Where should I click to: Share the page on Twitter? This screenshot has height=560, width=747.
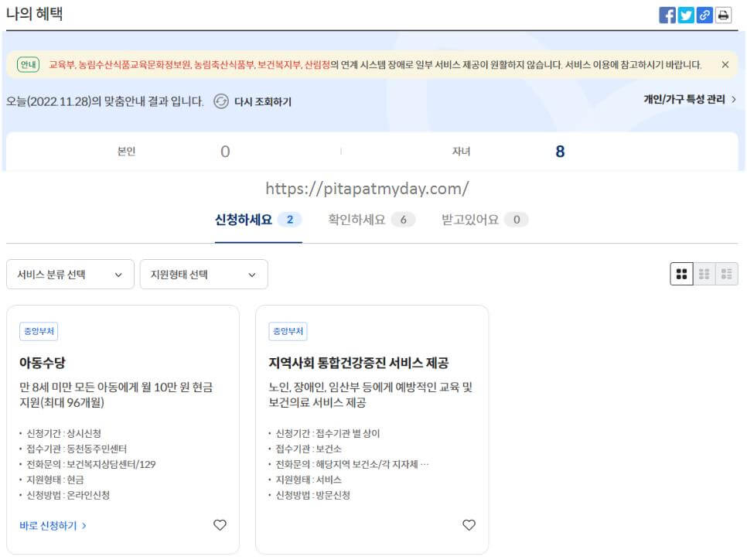[x=686, y=14]
